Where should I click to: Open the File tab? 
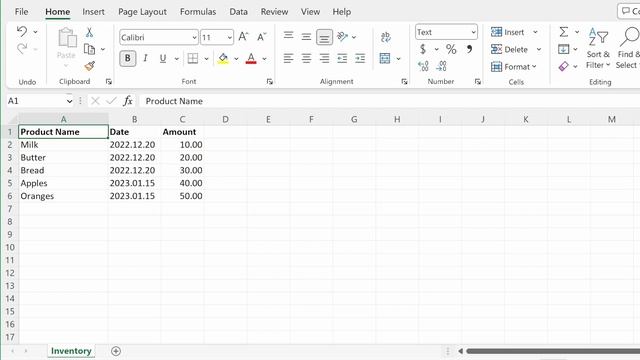21,12
